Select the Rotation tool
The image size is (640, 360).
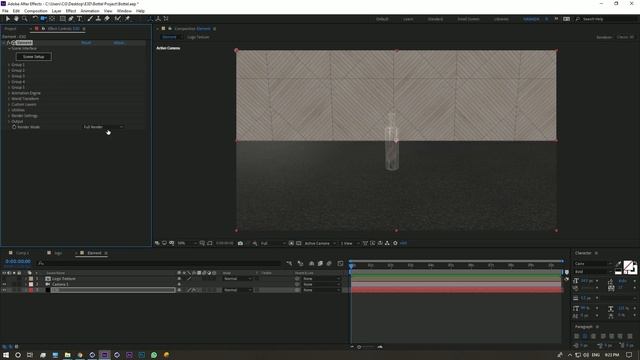(35, 19)
